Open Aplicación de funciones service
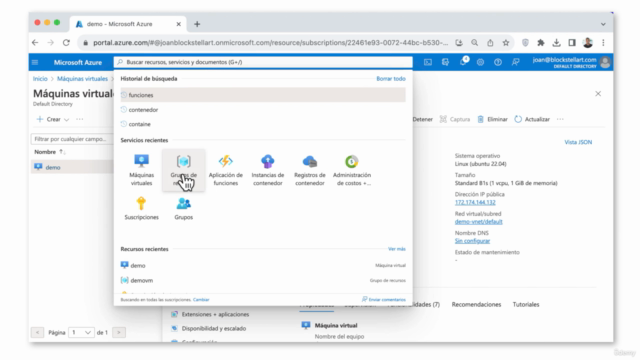The image size is (640, 360). click(x=226, y=170)
